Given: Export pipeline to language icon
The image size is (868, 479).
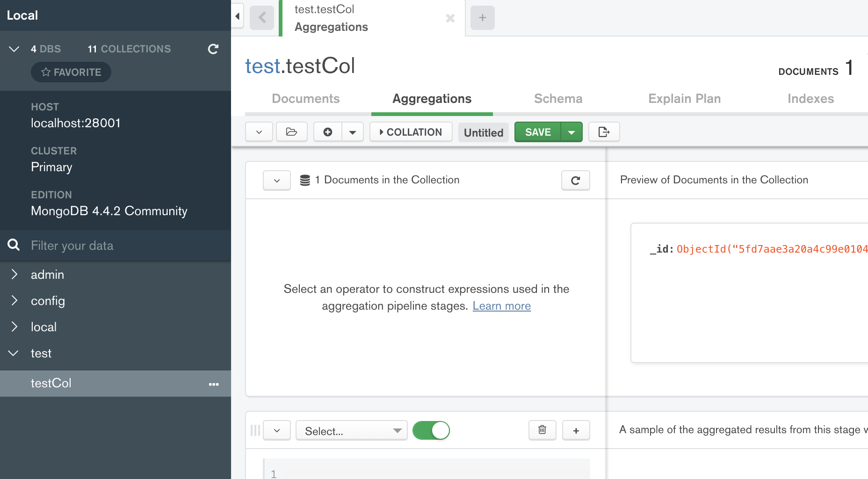Looking at the screenshot, I should coord(604,132).
